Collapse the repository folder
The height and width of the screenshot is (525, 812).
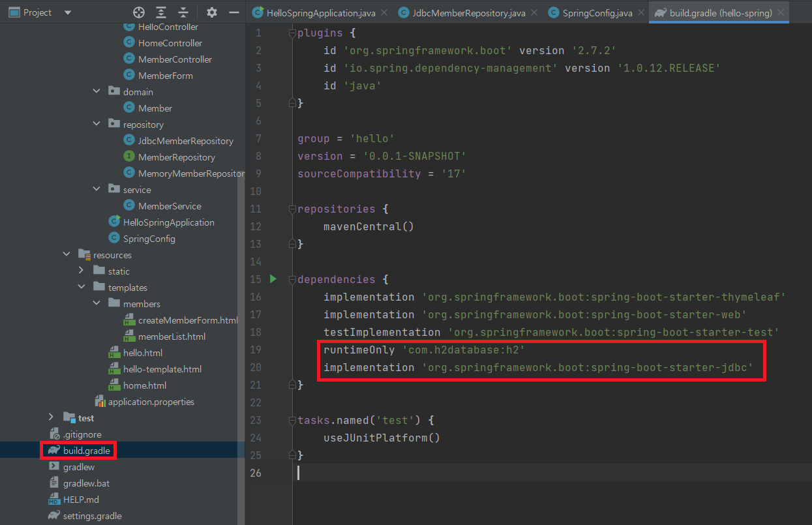coord(97,125)
